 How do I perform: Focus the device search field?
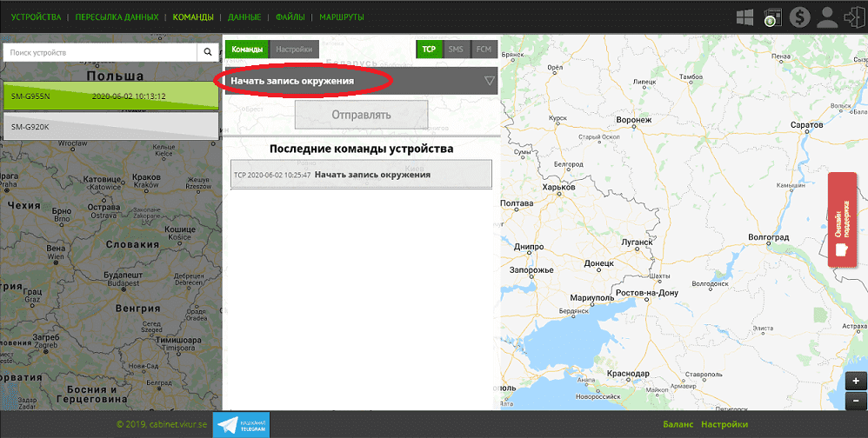coord(99,52)
